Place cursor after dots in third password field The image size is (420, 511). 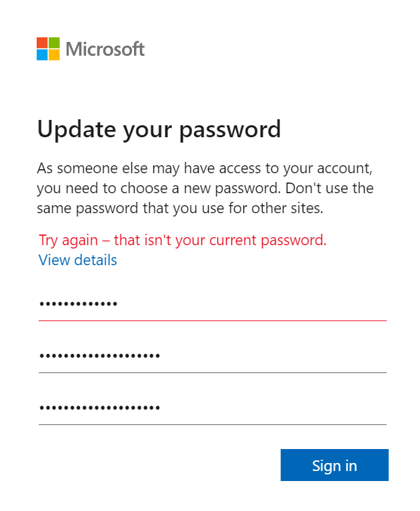pyautogui.click(x=162, y=408)
